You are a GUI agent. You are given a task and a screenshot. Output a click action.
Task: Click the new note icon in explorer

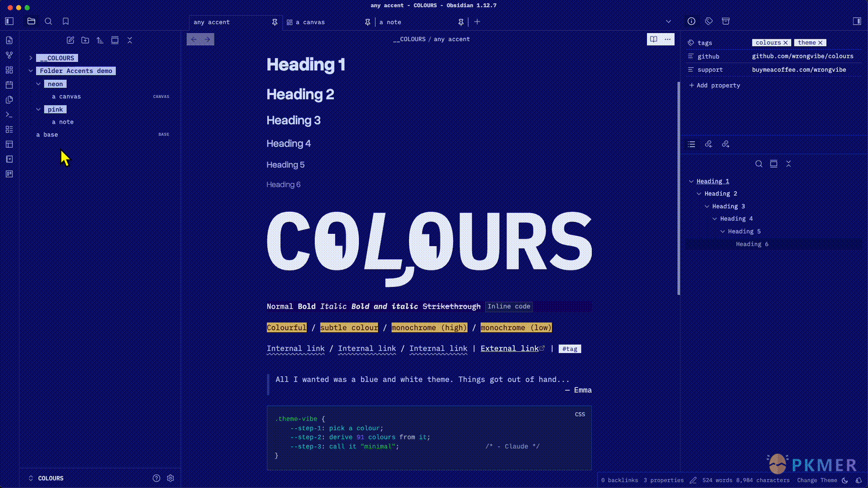tap(70, 41)
